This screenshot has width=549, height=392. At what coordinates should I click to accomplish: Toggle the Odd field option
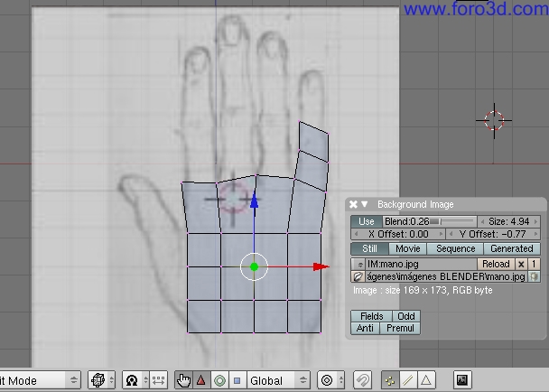pyautogui.click(x=406, y=316)
